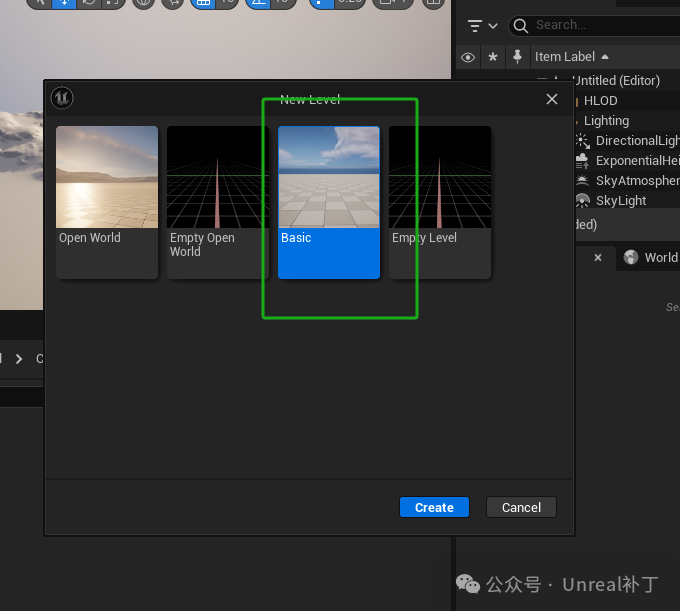Cancel the New Level dialog
This screenshot has height=611, width=680.
[x=521, y=507]
